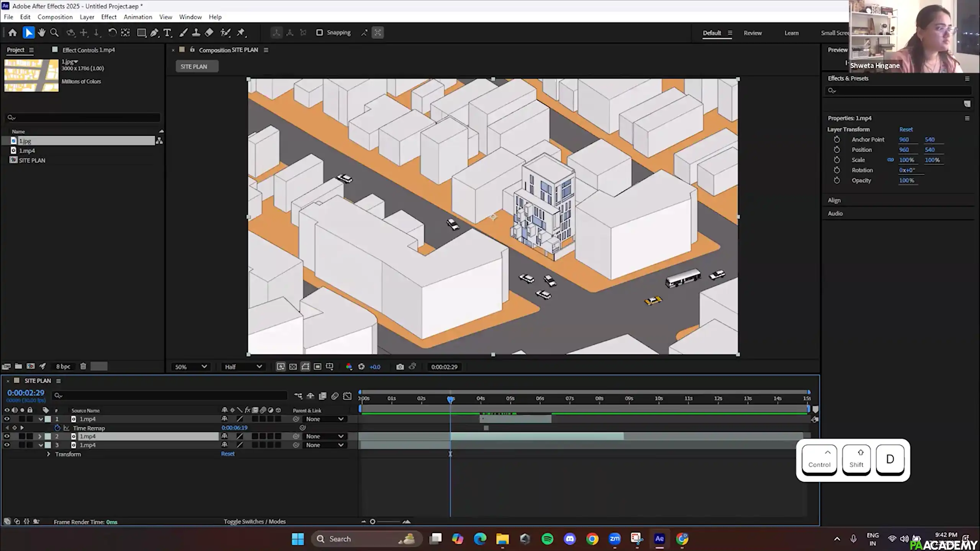Select the Zoom magnifier tool
The width and height of the screenshot is (980, 551).
[54, 33]
